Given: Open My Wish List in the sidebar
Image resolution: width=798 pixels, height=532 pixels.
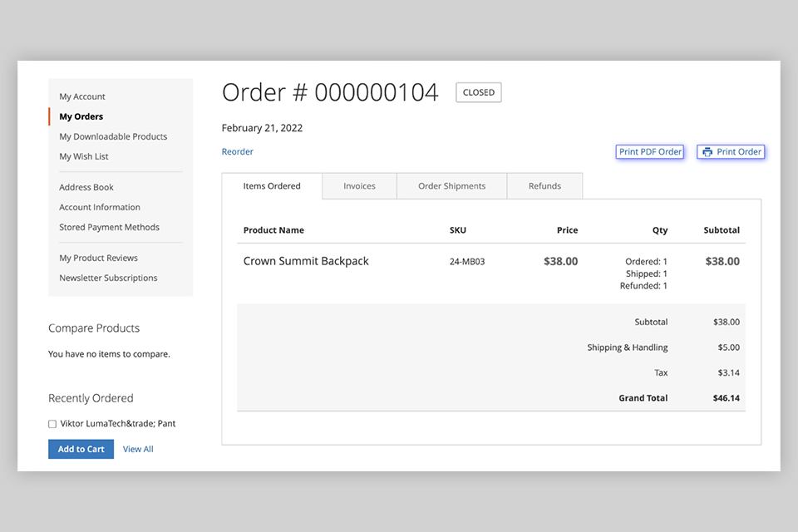Looking at the screenshot, I should (x=83, y=156).
